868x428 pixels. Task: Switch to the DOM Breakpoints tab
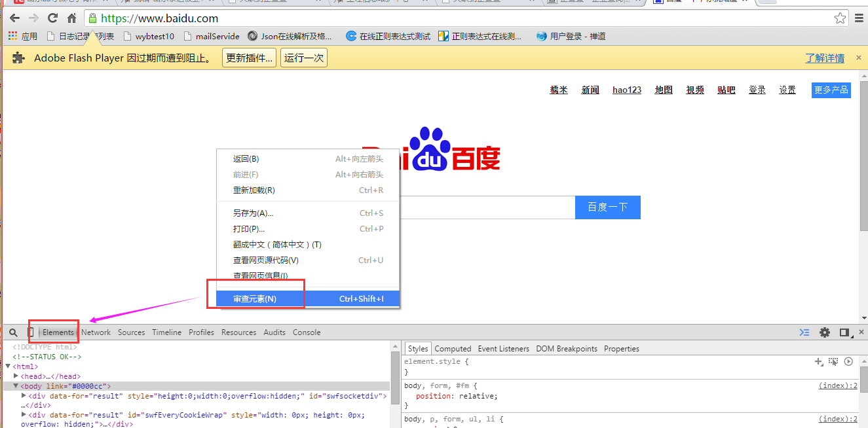click(x=567, y=349)
